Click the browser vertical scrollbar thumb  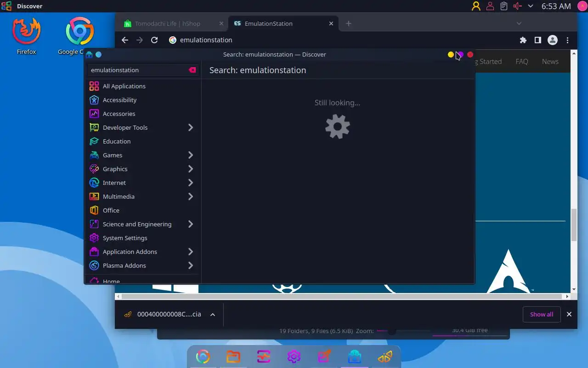point(574,224)
